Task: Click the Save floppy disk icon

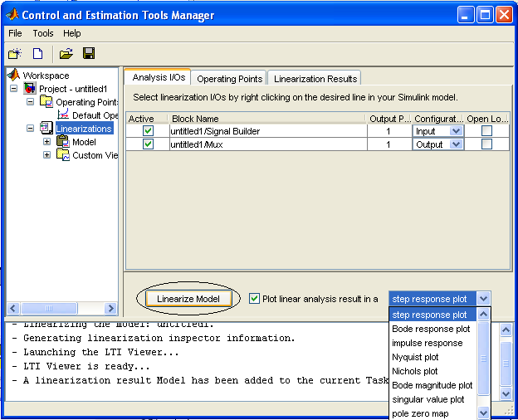Action: point(88,54)
